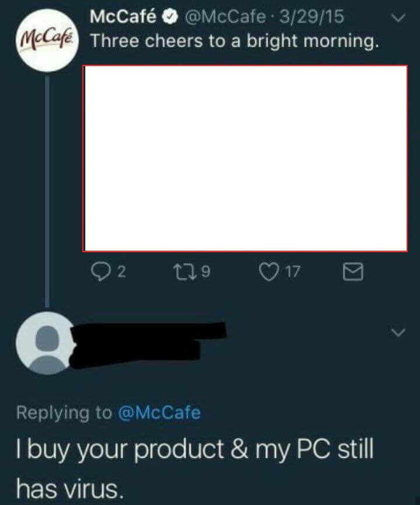Click the retweet count 9
This screenshot has width=420, height=505.
206,271
